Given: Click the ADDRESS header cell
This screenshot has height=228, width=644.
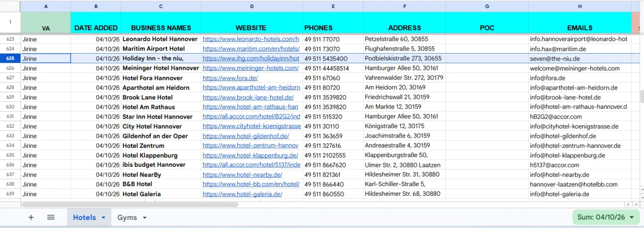Looking at the screenshot, I should tap(404, 23).
